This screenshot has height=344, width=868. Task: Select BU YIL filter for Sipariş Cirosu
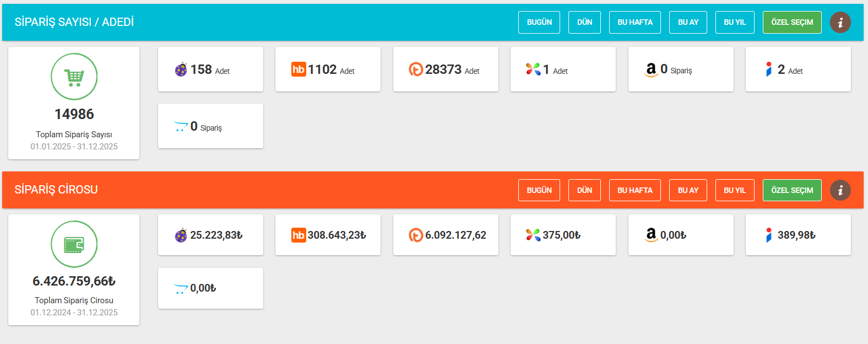[734, 190]
